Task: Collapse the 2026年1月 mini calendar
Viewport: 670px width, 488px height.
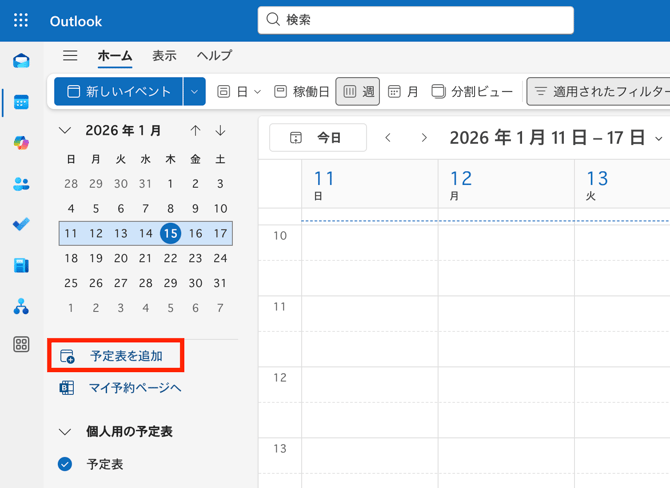Action: tap(65, 130)
